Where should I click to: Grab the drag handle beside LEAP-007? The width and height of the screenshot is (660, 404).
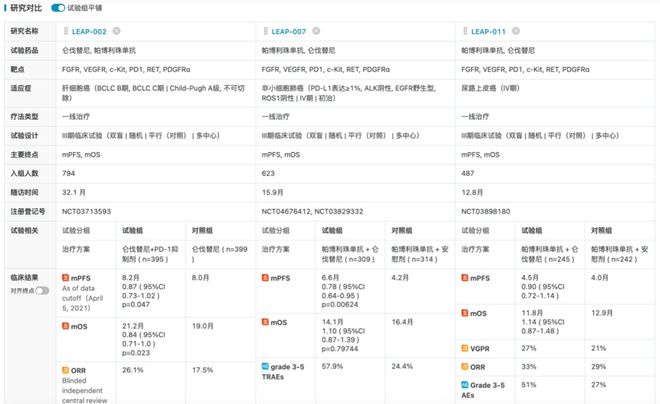pos(265,31)
